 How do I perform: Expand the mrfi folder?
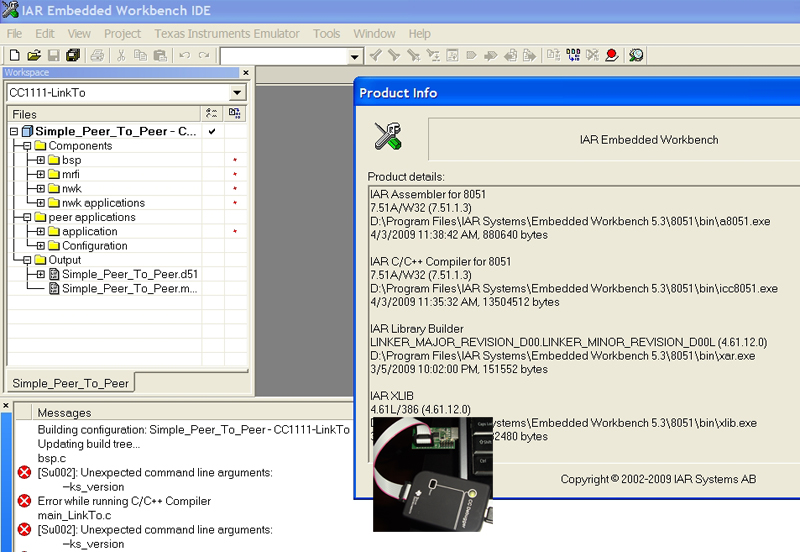(41, 174)
